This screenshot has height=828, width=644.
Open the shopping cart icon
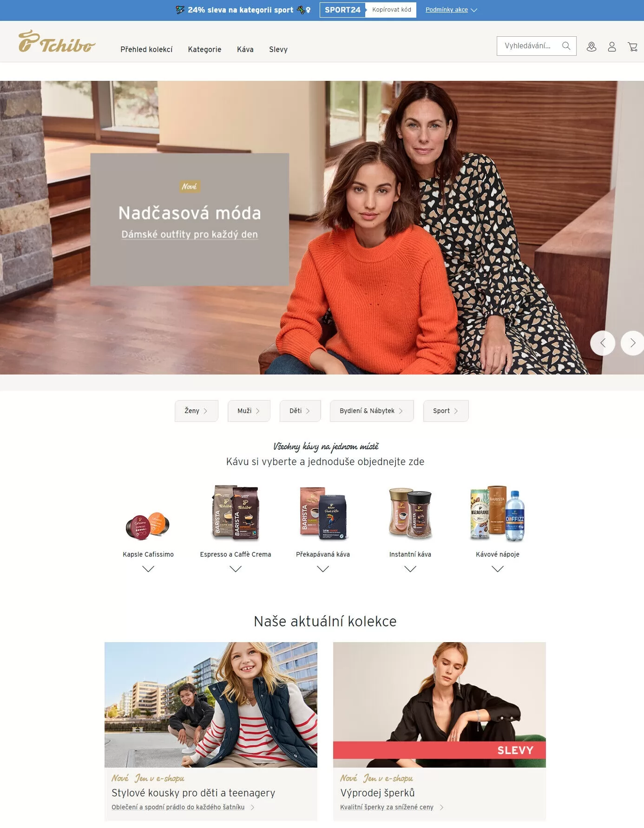[x=632, y=46]
